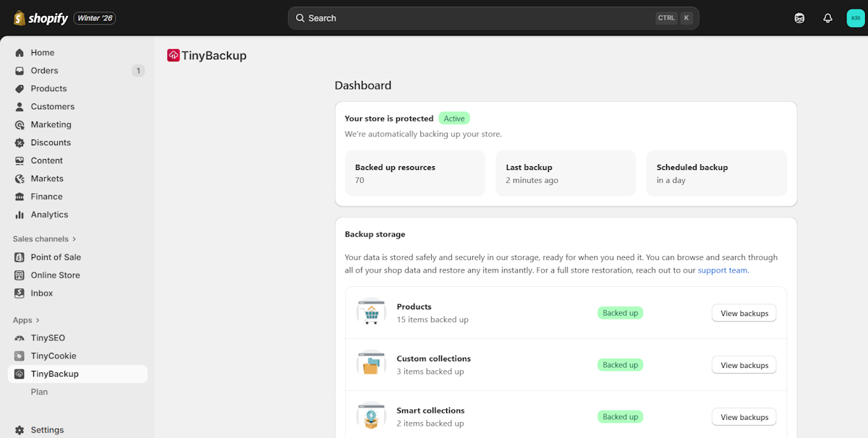Screen dimensions: 868x438
Task: Click the support team link
Action: point(722,270)
